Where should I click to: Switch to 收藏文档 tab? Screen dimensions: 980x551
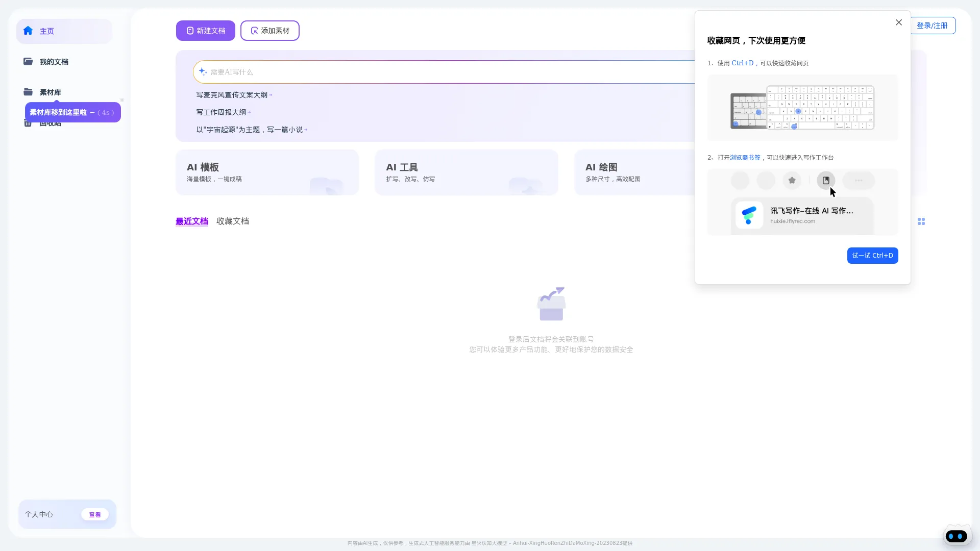tap(233, 221)
